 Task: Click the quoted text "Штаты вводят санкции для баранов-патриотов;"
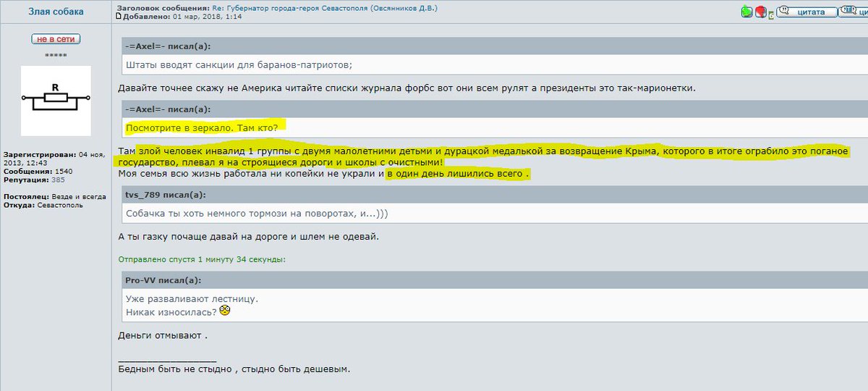[x=239, y=64]
